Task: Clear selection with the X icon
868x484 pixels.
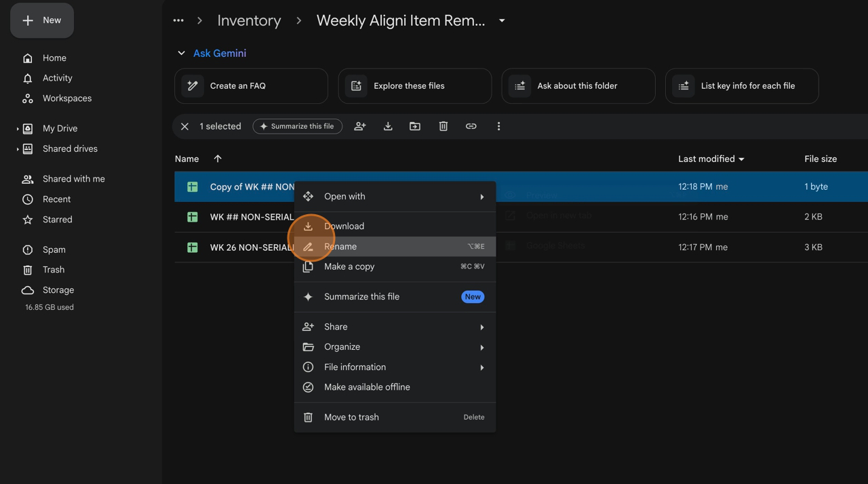Action: click(x=184, y=126)
